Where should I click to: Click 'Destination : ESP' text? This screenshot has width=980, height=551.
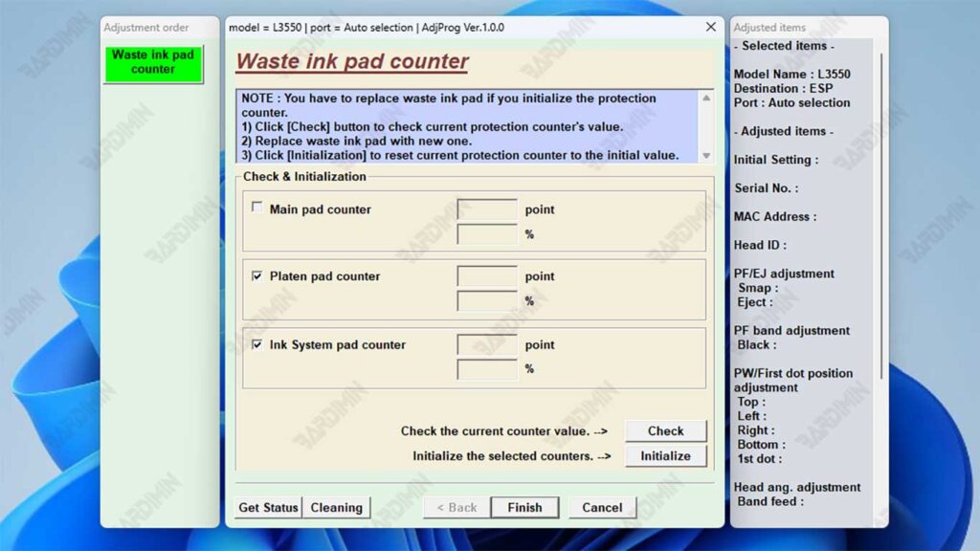pyautogui.click(x=783, y=88)
